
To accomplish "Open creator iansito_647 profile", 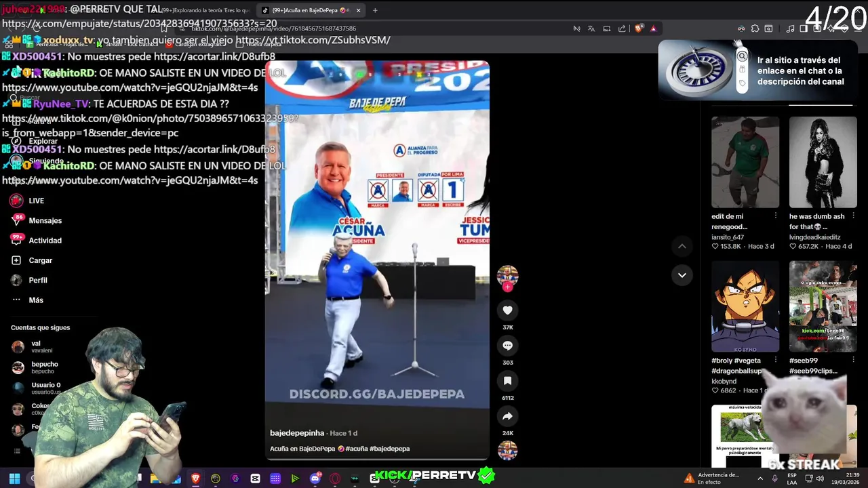I will point(728,237).
